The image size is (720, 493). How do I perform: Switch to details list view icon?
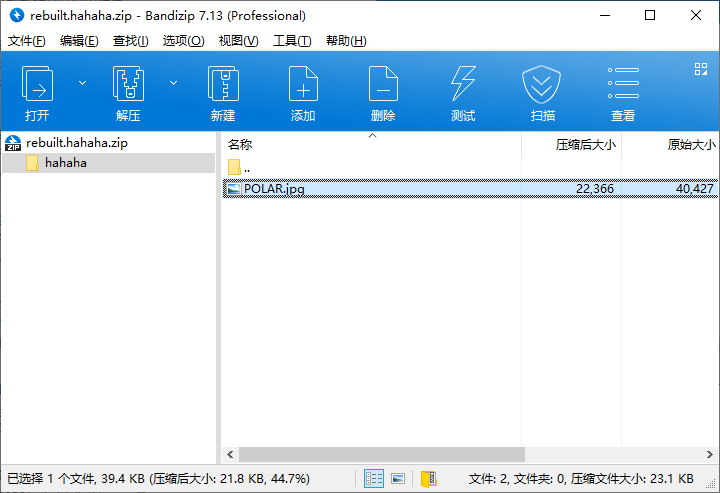[x=374, y=479]
